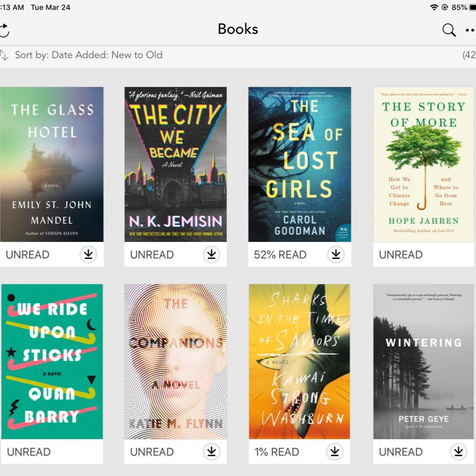The height and width of the screenshot is (476, 476).
Task: Download The Companions novel
Action: pyautogui.click(x=212, y=451)
